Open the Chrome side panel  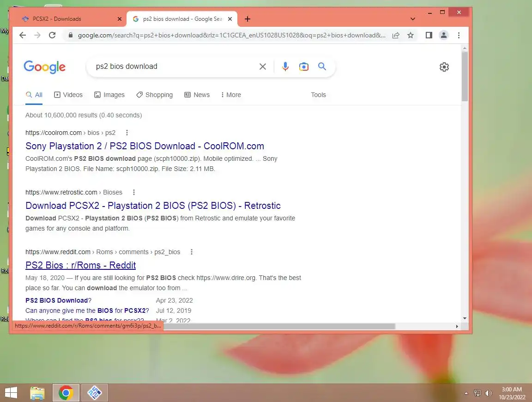(429, 35)
